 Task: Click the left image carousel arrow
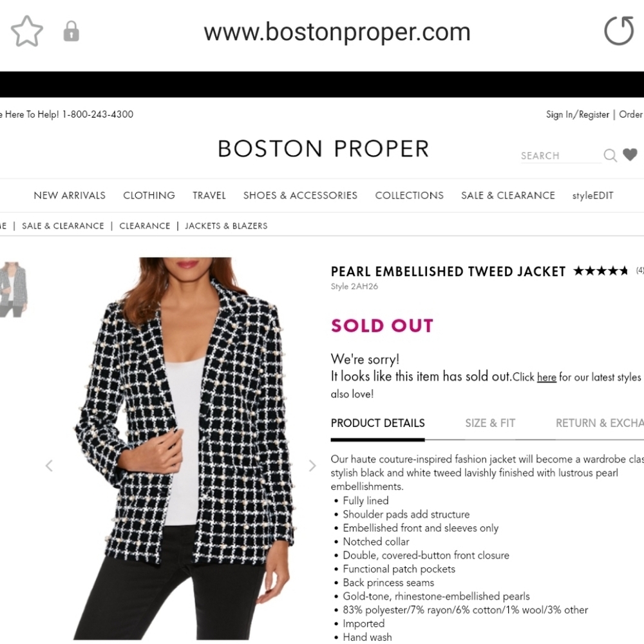tap(50, 466)
